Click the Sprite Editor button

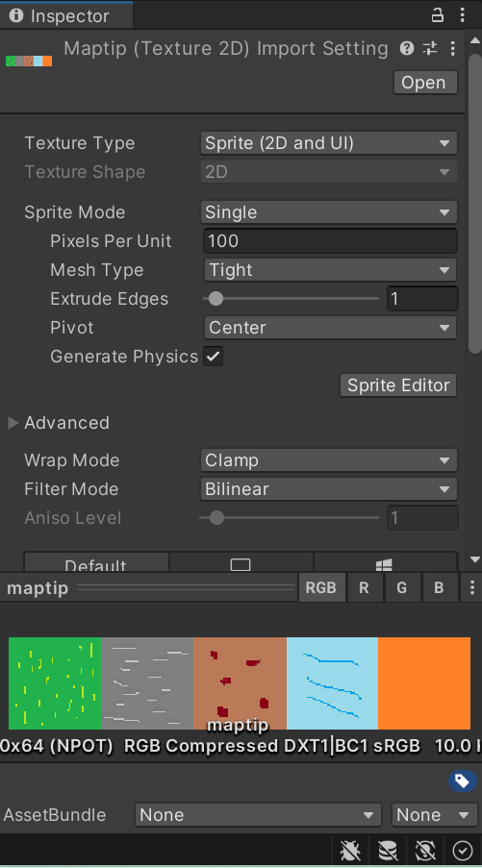[398, 385]
